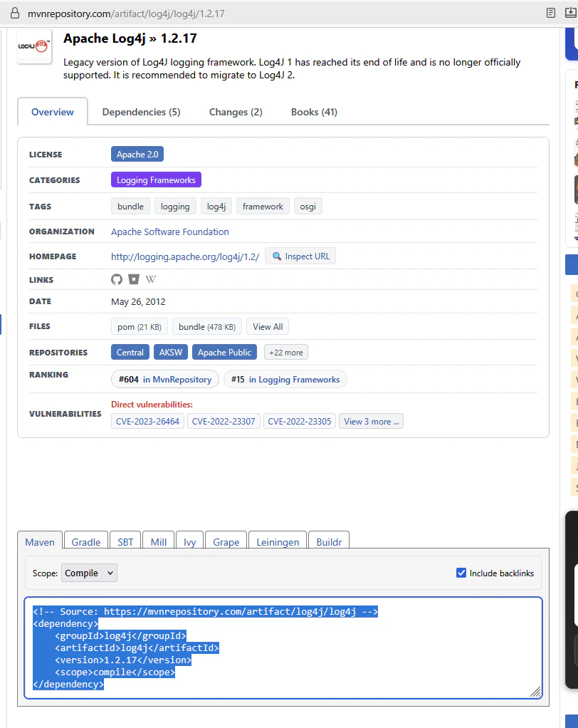
Task: Download the bundle (478 KB) file
Action: 207,327
